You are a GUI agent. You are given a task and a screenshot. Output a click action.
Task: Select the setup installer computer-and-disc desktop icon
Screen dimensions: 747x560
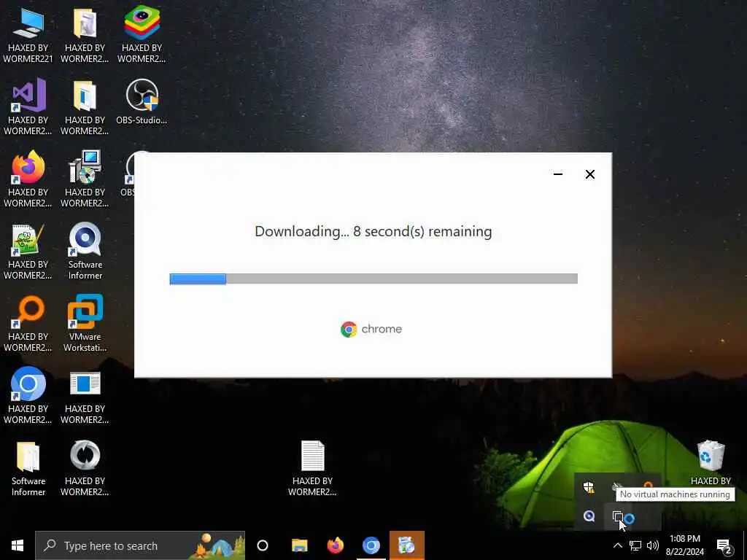(x=85, y=167)
